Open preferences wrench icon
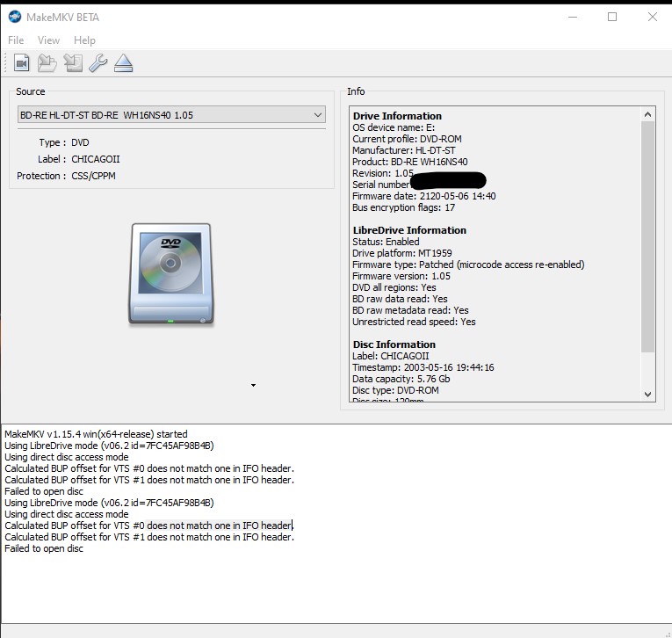672x638 pixels. [x=98, y=63]
